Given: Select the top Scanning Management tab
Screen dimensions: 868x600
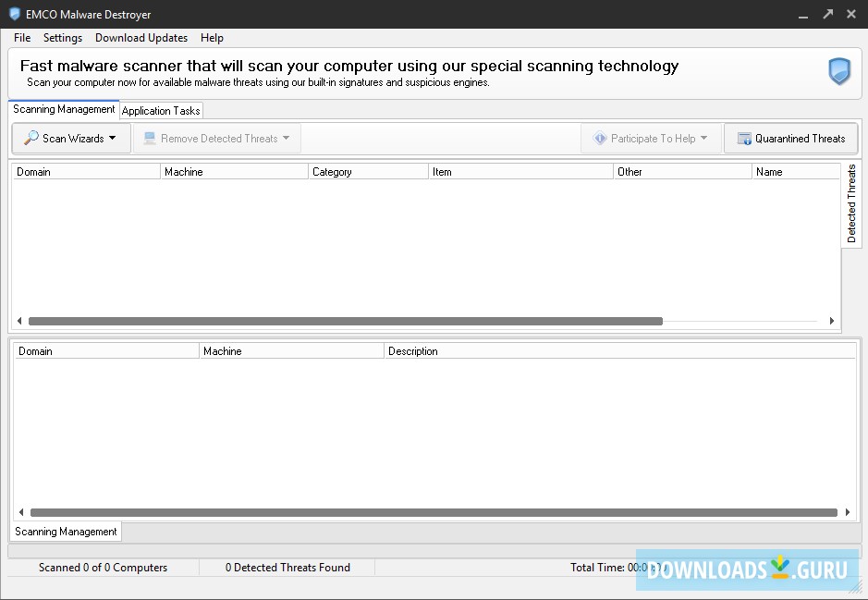Looking at the screenshot, I should click(x=64, y=109).
